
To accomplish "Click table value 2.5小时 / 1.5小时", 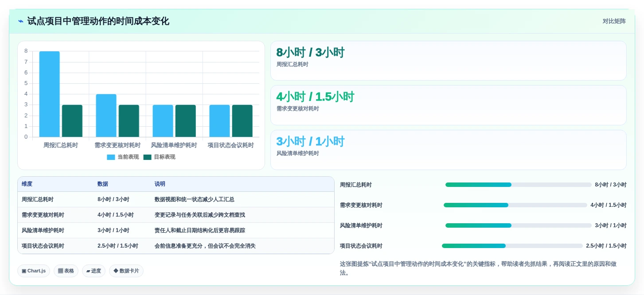I will coord(118,246).
